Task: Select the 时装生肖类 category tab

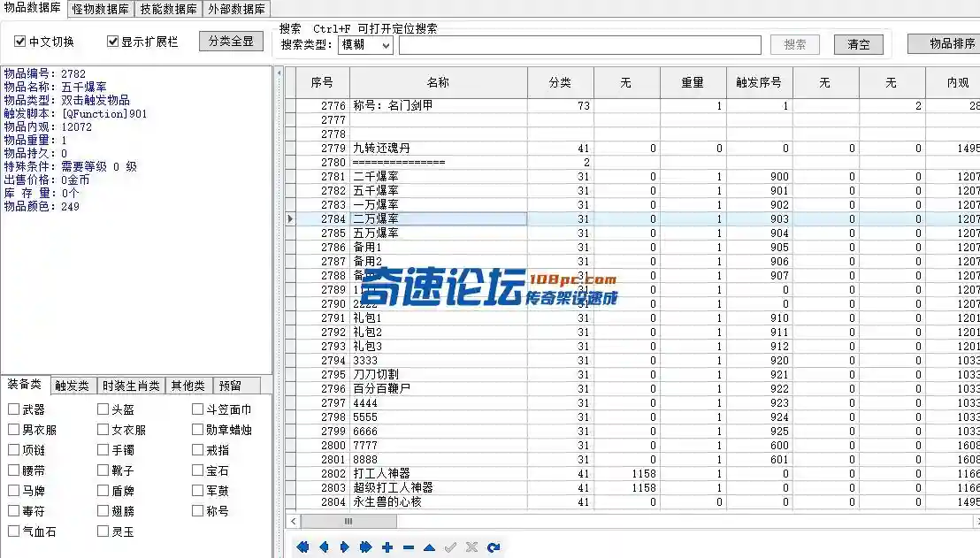Action: [131, 386]
